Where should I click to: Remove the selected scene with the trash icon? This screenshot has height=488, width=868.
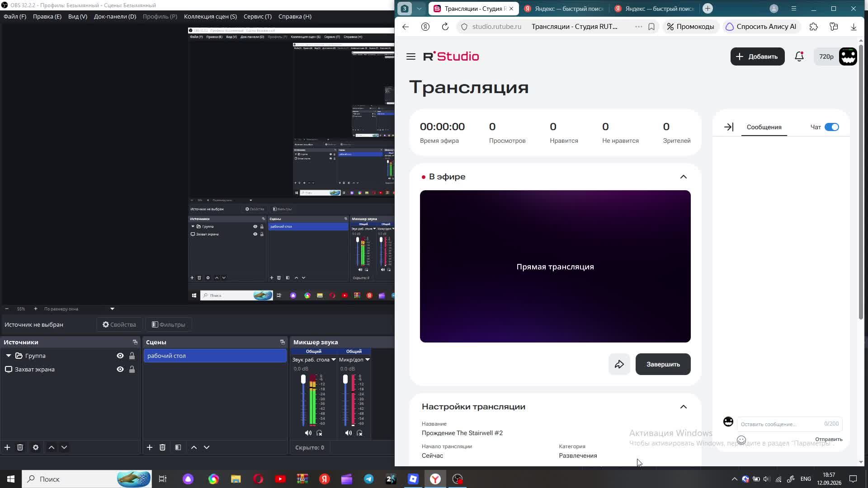pos(162,447)
